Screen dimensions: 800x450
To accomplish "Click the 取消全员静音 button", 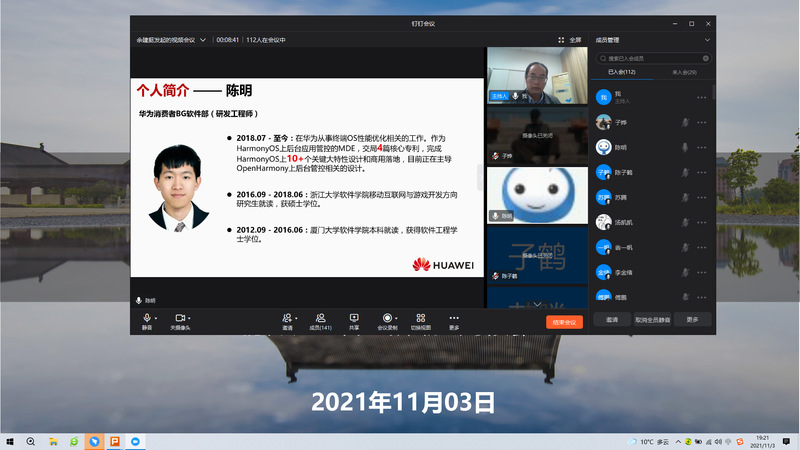I will tap(653, 320).
